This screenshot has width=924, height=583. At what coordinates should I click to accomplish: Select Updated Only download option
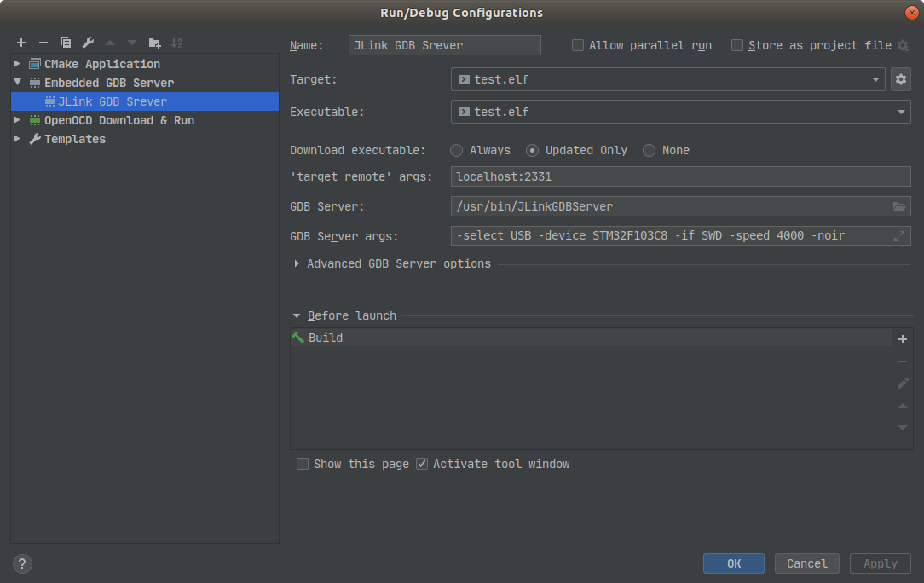point(532,150)
